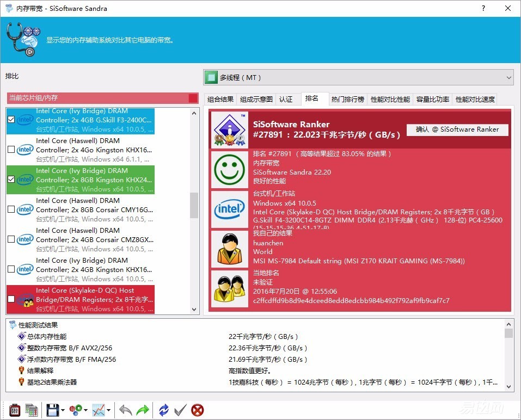Click the two-users group icon
521x420 pixels.
coord(230,289)
